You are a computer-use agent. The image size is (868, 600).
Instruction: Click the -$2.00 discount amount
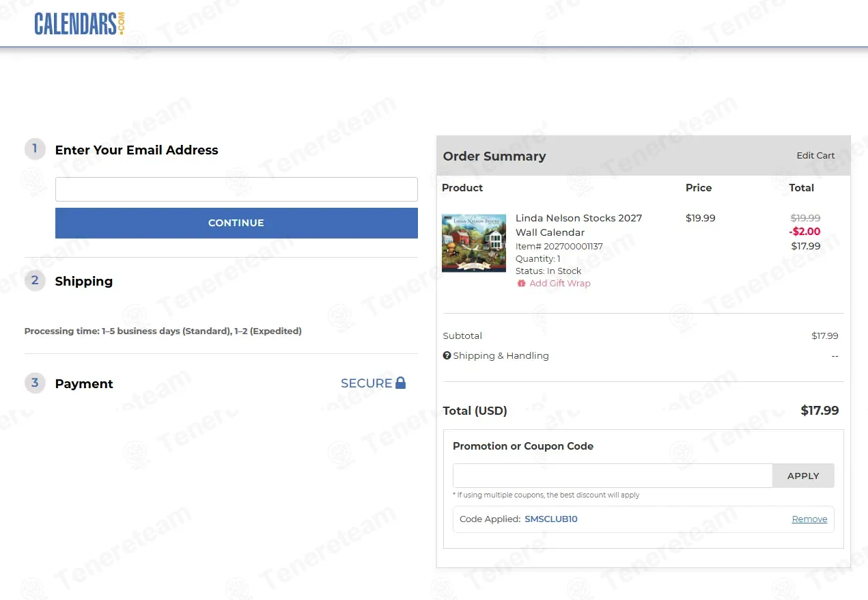coord(804,232)
